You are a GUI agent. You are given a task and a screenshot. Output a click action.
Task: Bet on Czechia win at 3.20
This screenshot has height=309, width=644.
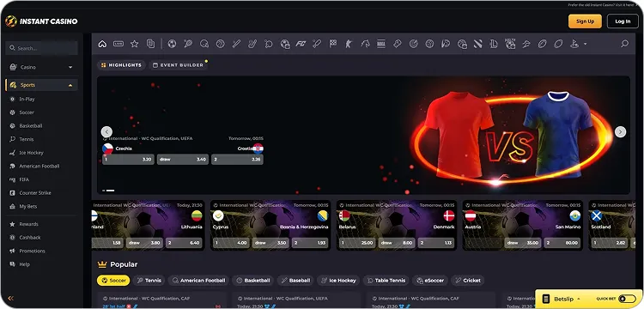tap(128, 159)
